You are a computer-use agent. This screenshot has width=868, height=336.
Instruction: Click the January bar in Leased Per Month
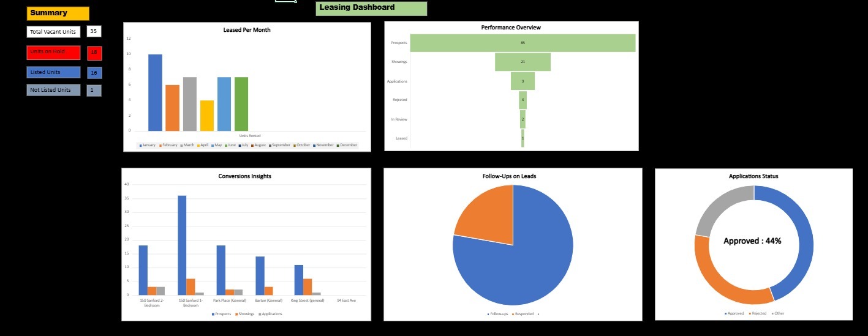point(155,92)
